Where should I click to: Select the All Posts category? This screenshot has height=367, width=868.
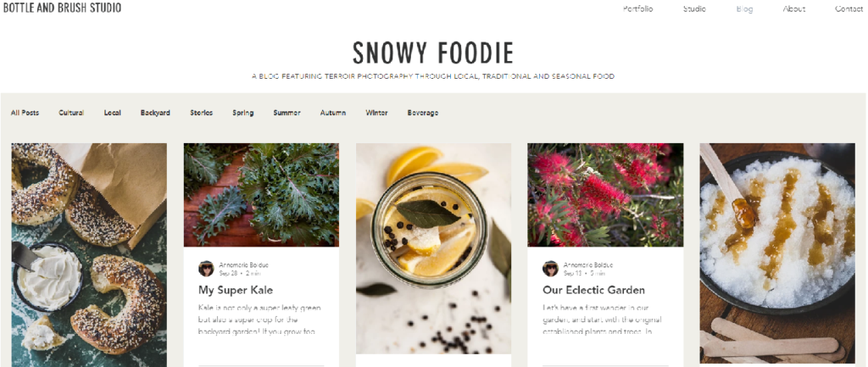tap(25, 113)
